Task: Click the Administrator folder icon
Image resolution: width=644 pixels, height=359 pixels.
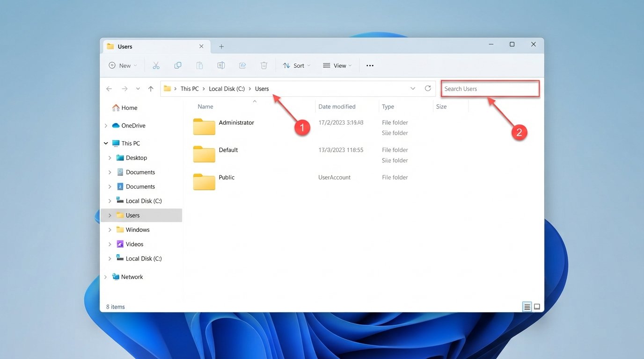Action: coord(204,126)
